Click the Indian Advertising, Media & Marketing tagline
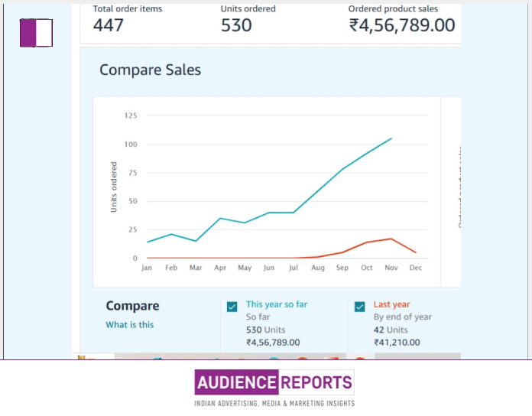This screenshot has width=532, height=416. [x=274, y=403]
